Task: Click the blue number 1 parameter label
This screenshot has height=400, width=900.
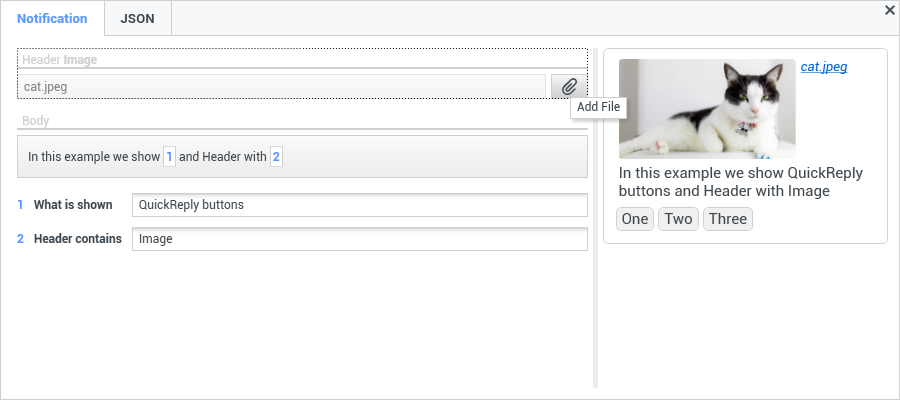Action: [x=20, y=205]
